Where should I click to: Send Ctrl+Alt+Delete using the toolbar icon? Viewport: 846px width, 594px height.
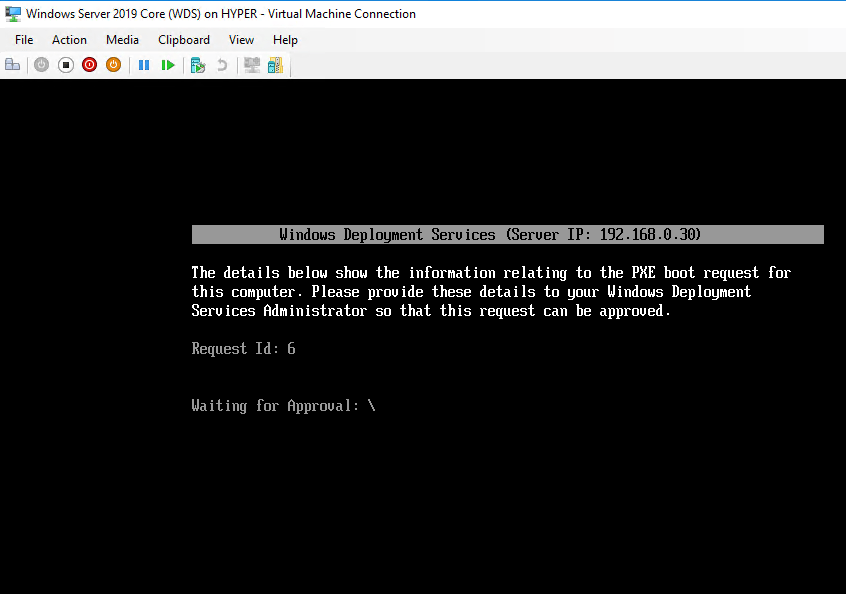(13, 65)
